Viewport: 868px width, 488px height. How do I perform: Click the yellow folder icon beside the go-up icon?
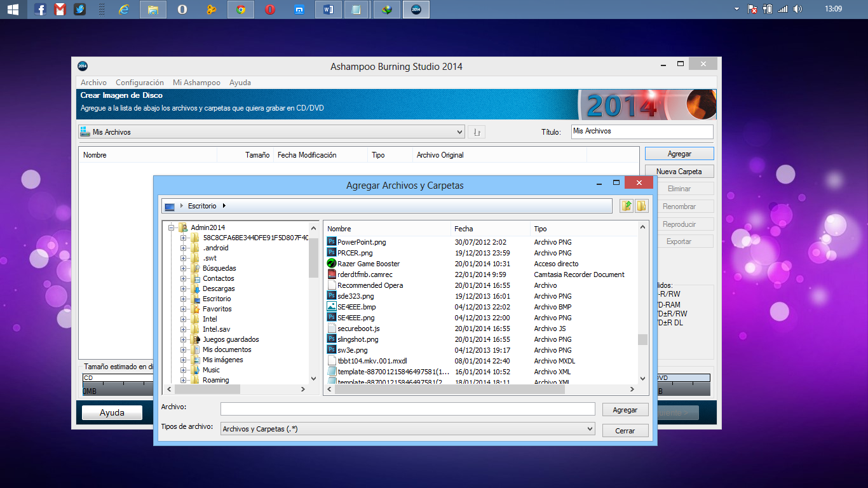[x=641, y=206]
